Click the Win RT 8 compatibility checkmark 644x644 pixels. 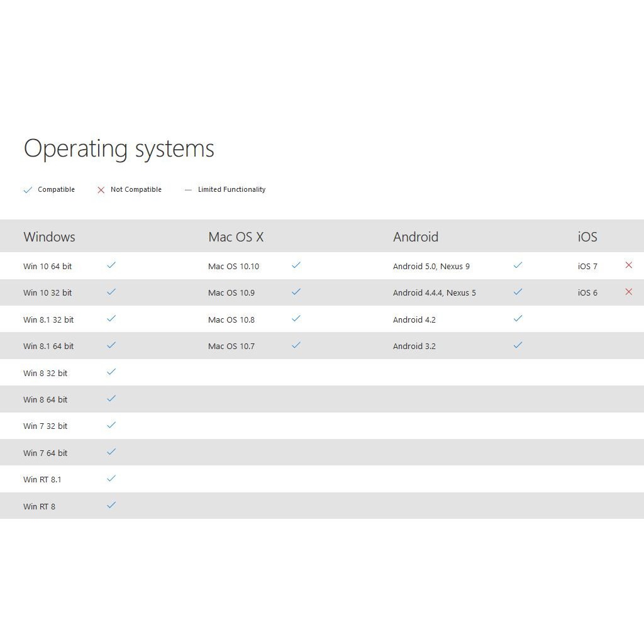[x=111, y=505]
